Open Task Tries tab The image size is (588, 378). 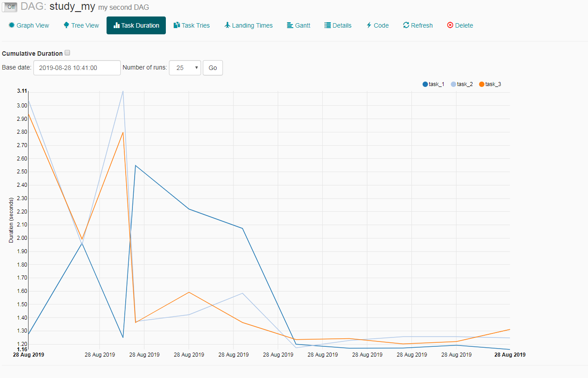192,25
